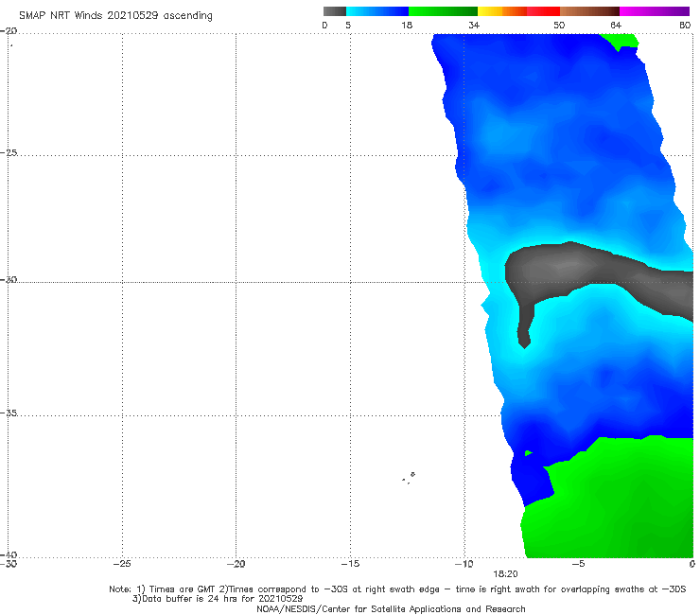This screenshot has width=700, height=615.
Task: Click the latitude axis label '-25'
Action: [x=9, y=152]
